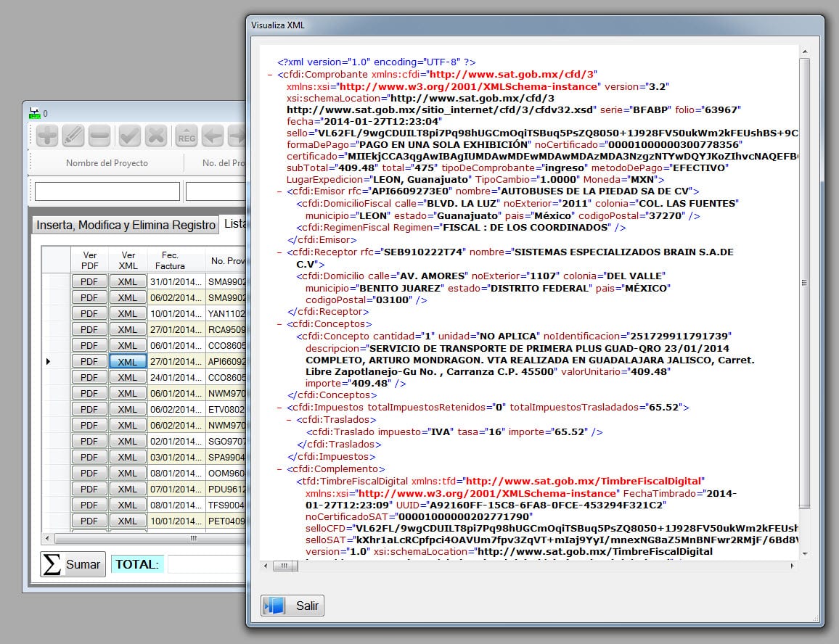
Task: Collapse the cfdi:Emisor node
Action: (279, 191)
